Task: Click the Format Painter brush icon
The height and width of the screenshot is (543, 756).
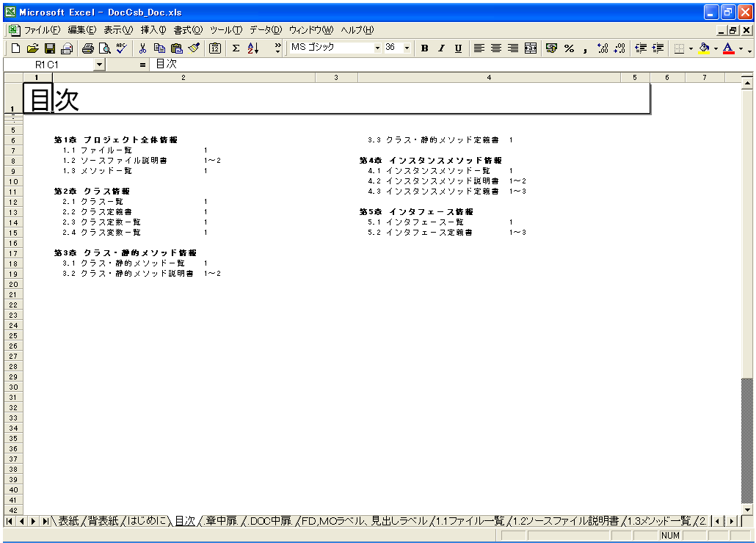Action: [194, 48]
